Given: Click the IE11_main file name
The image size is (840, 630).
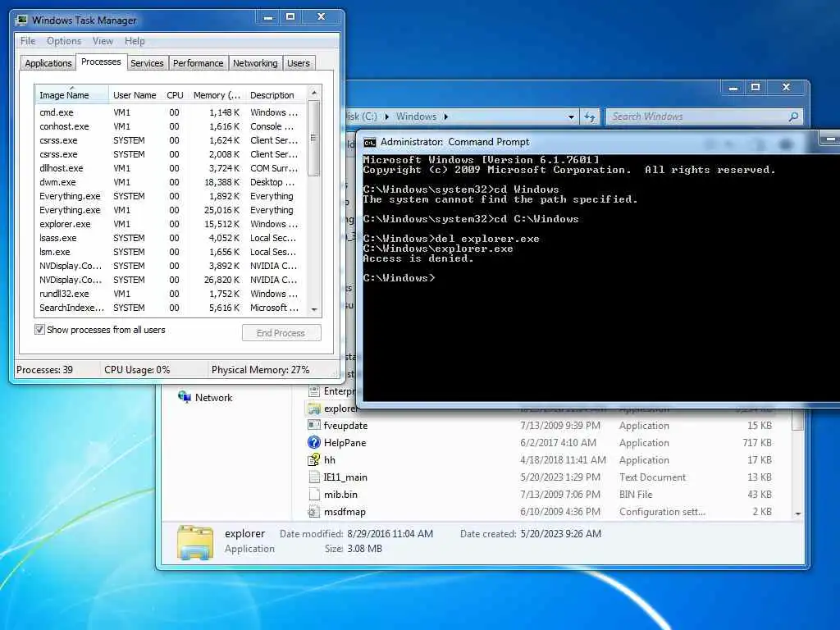Looking at the screenshot, I should tap(345, 477).
